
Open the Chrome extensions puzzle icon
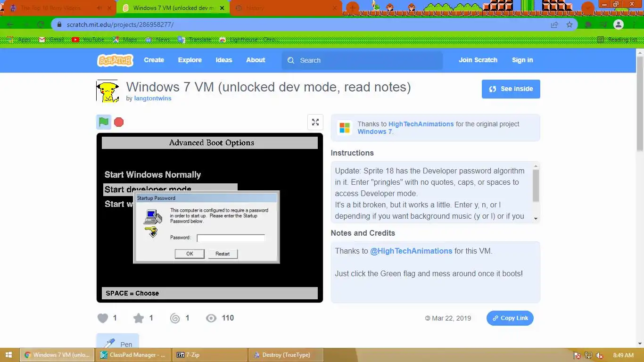tap(588, 25)
